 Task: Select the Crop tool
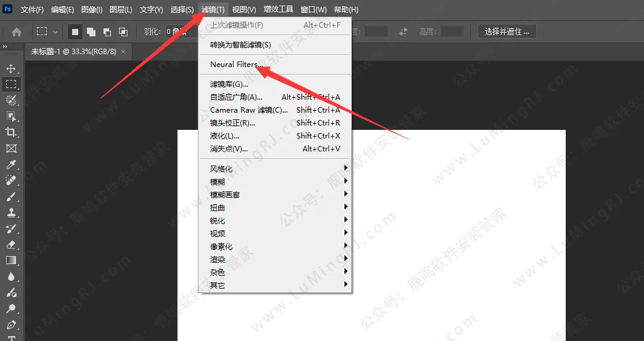(x=11, y=132)
